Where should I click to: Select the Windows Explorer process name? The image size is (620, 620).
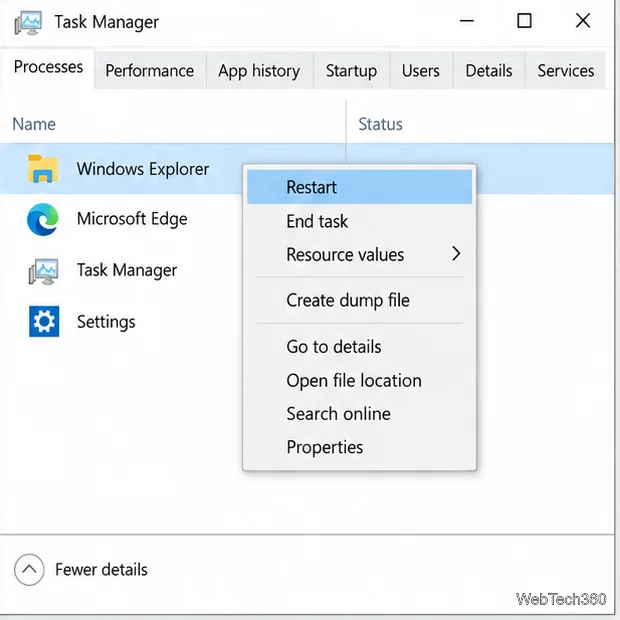[143, 169]
